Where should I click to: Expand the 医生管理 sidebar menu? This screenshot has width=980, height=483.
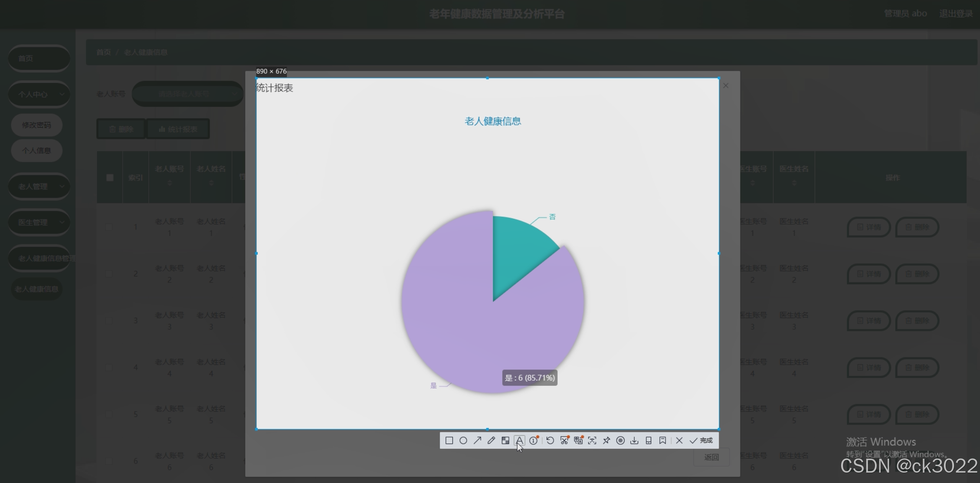(x=39, y=223)
